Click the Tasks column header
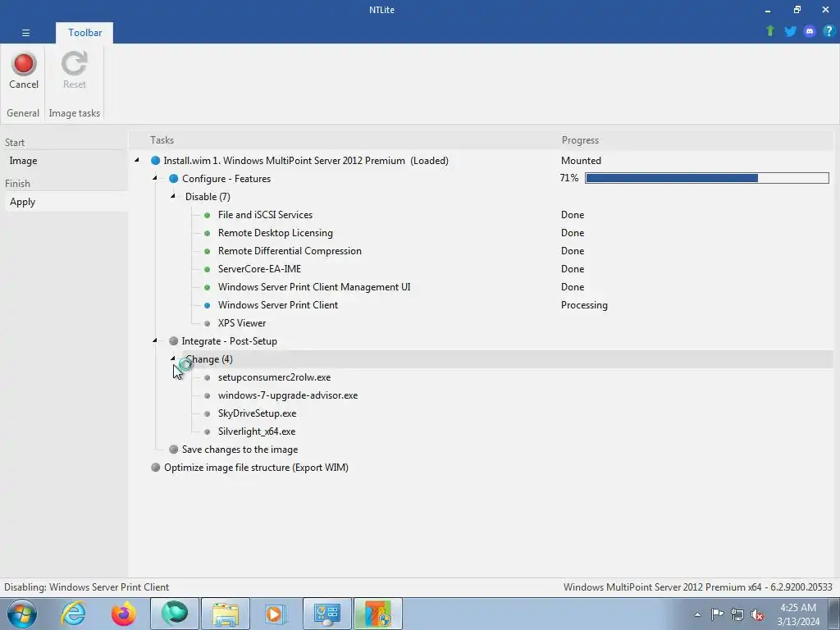 click(x=162, y=140)
